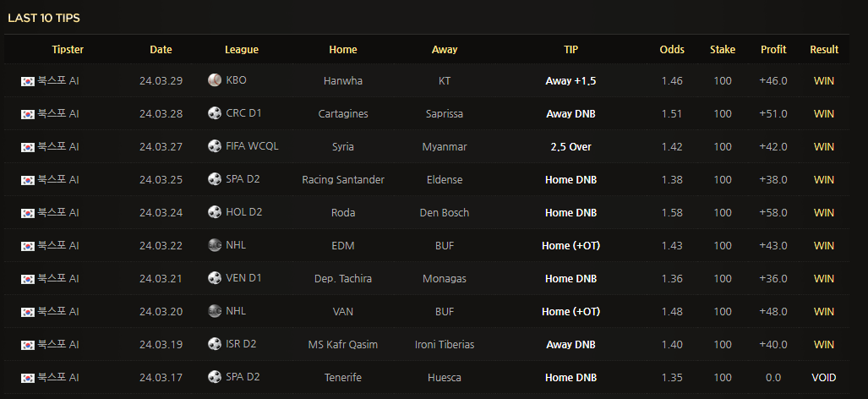Click the soccer ball icon beside CRC D1

(215, 113)
